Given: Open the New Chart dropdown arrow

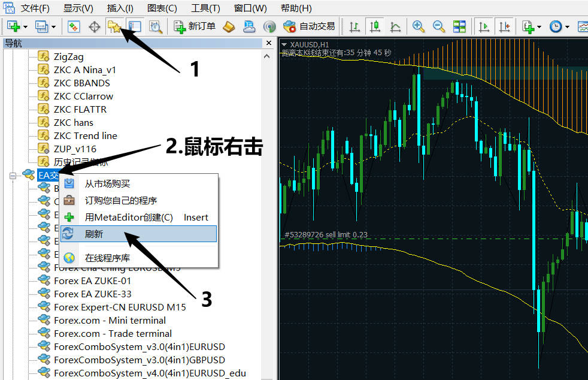Looking at the screenshot, I should coord(25,26).
